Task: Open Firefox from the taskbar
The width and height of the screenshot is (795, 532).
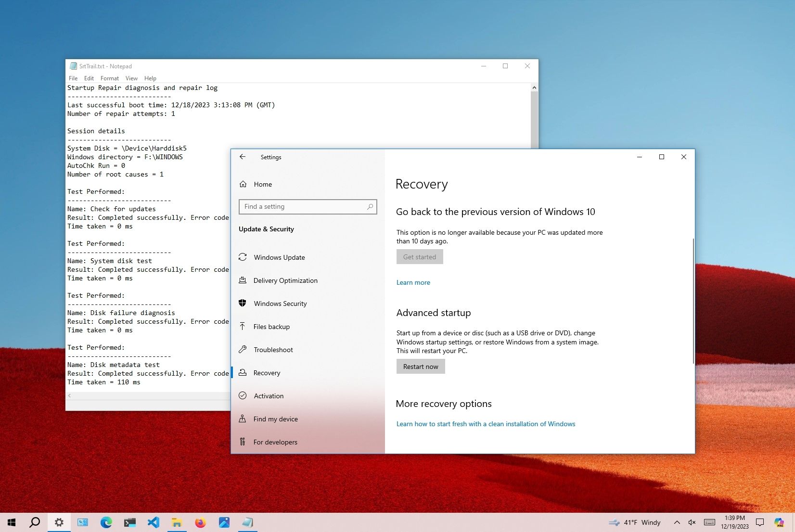Action: [x=201, y=522]
